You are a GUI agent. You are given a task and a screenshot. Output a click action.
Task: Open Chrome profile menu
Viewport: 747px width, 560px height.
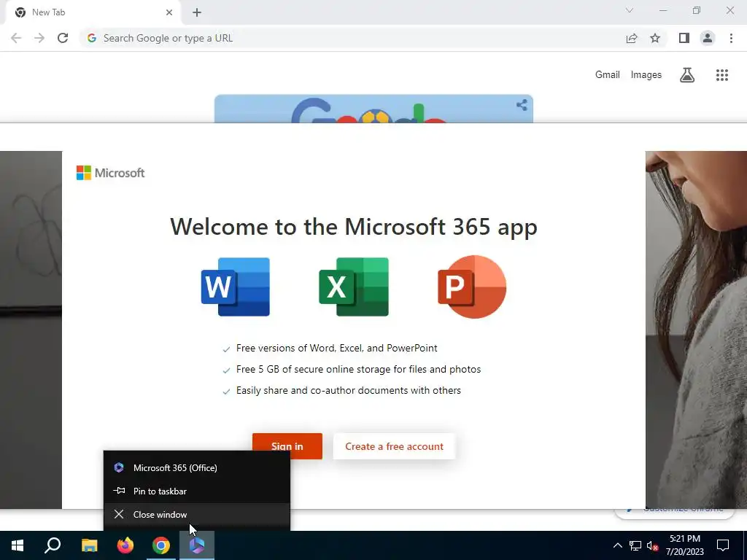coord(708,38)
